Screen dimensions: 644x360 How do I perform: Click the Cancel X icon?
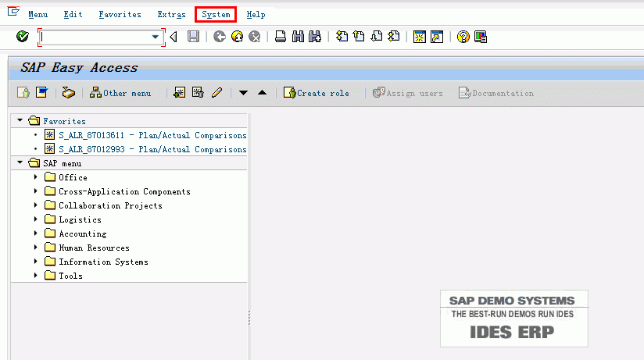click(255, 37)
